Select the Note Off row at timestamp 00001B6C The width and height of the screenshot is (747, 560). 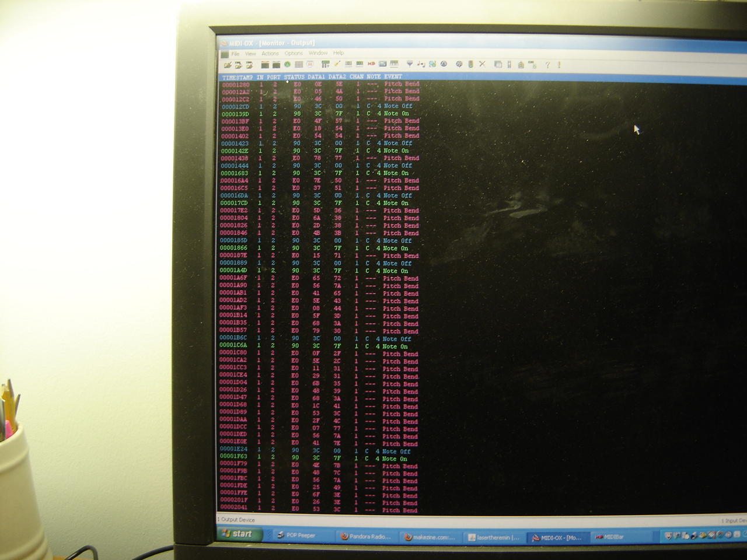(316, 338)
